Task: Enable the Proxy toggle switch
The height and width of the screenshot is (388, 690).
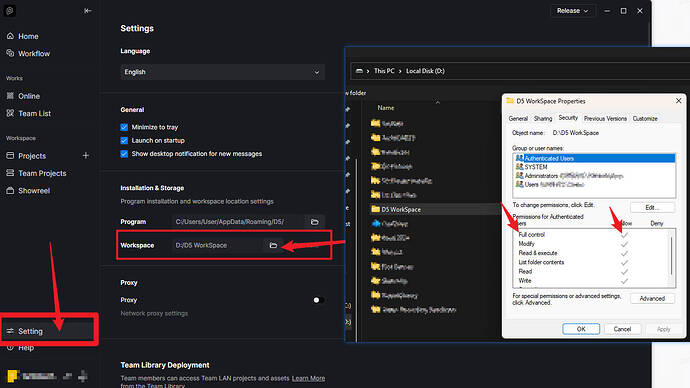Action: tap(319, 300)
